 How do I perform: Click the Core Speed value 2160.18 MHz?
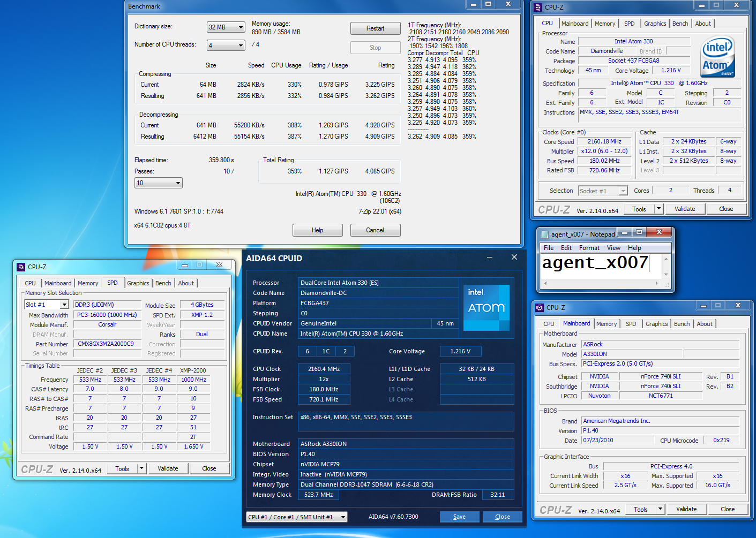604,142
